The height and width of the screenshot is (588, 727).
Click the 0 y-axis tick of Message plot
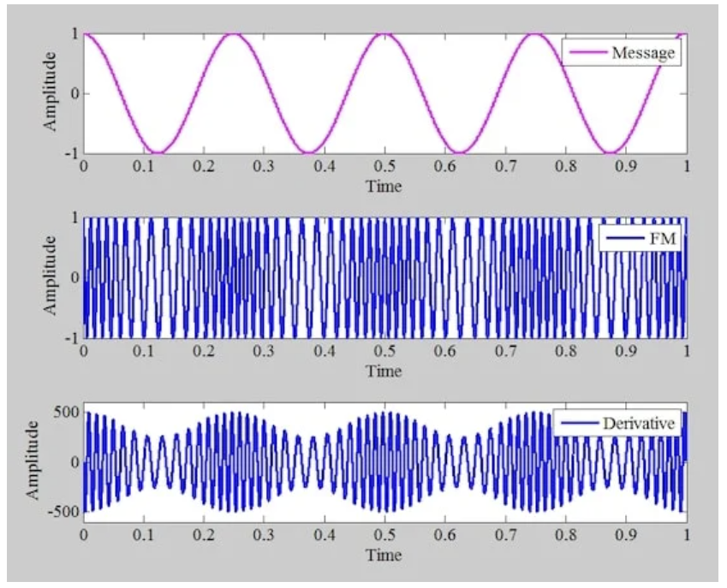pos(75,93)
